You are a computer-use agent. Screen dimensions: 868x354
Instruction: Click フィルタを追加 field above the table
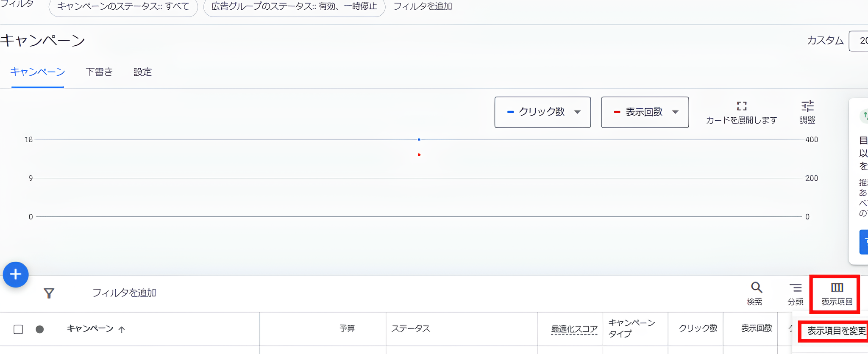click(x=124, y=293)
